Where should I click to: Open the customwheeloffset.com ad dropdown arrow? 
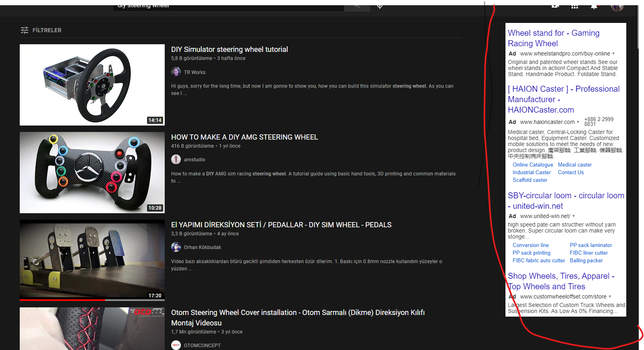coord(610,296)
